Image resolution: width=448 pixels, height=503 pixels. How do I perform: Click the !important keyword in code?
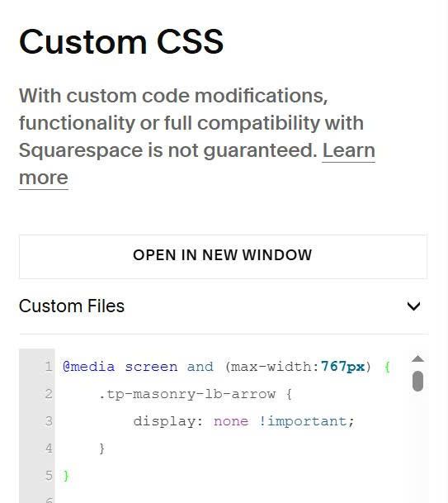[x=306, y=421]
